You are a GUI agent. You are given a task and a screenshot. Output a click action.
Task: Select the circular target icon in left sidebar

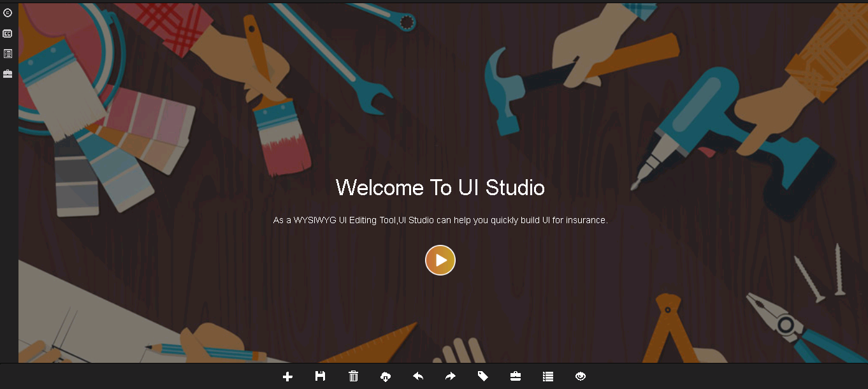(8, 12)
